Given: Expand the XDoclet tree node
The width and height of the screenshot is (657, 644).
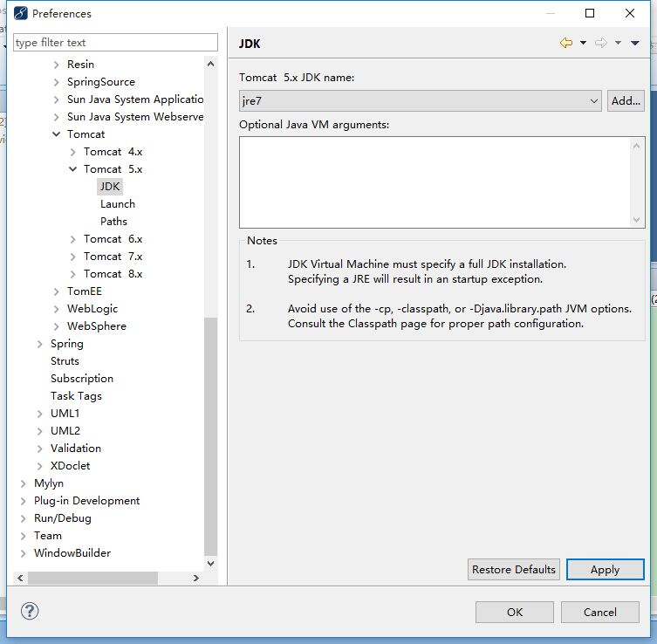Looking at the screenshot, I should click(x=40, y=466).
